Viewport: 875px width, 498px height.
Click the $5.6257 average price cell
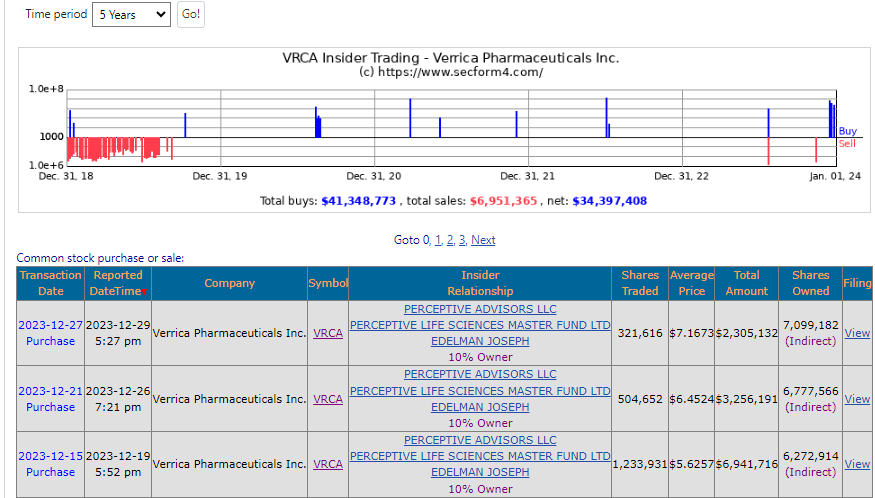coord(691,464)
